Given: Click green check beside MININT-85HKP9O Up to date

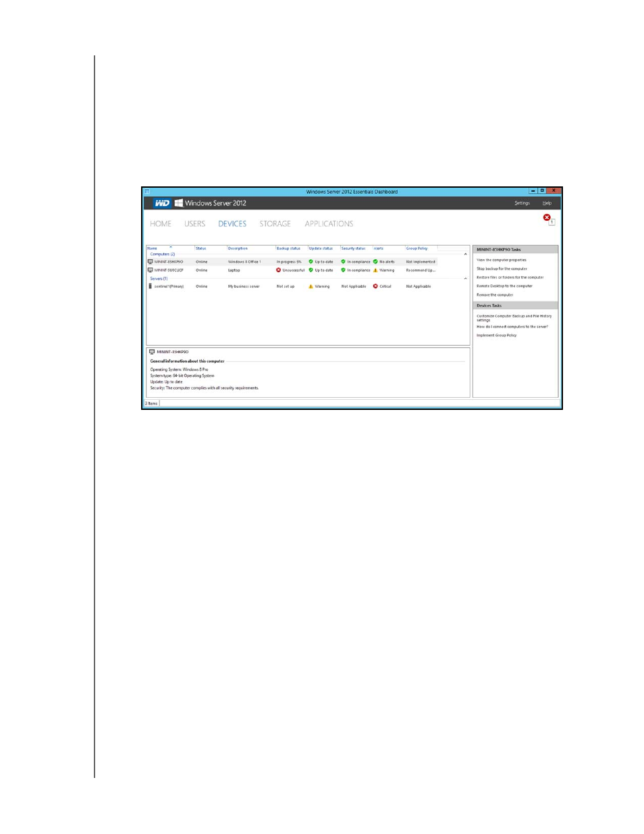Looking at the screenshot, I should point(311,261).
